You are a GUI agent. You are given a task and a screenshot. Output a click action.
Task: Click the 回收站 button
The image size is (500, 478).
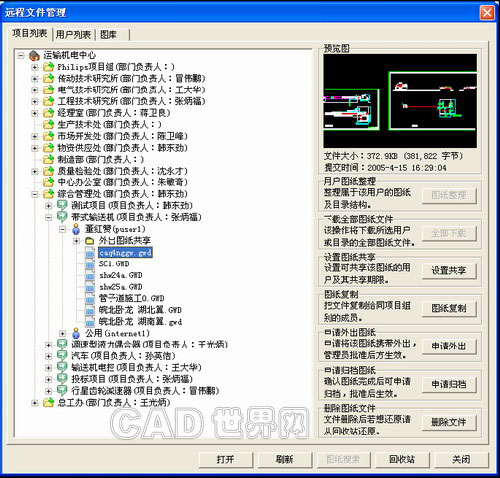point(402,460)
